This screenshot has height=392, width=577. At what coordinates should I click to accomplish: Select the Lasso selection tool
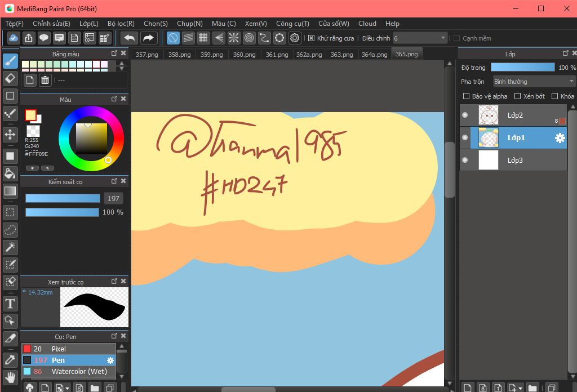[10, 230]
